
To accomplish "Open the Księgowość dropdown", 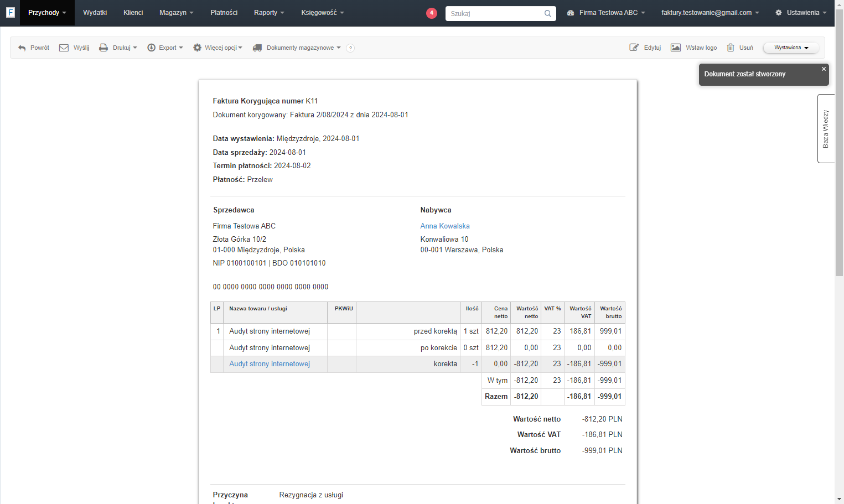I will tap(323, 13).
